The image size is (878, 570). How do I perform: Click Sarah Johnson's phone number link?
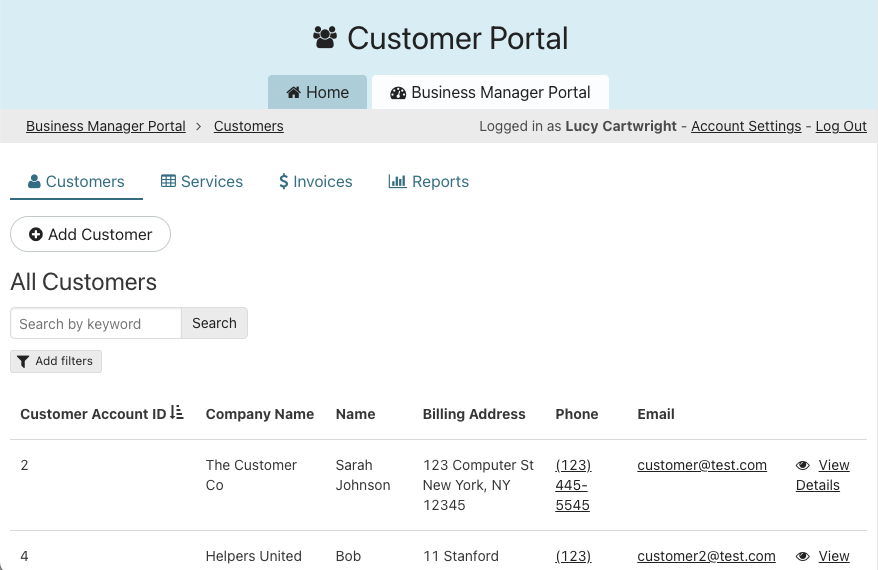click(x=573, y=485)
